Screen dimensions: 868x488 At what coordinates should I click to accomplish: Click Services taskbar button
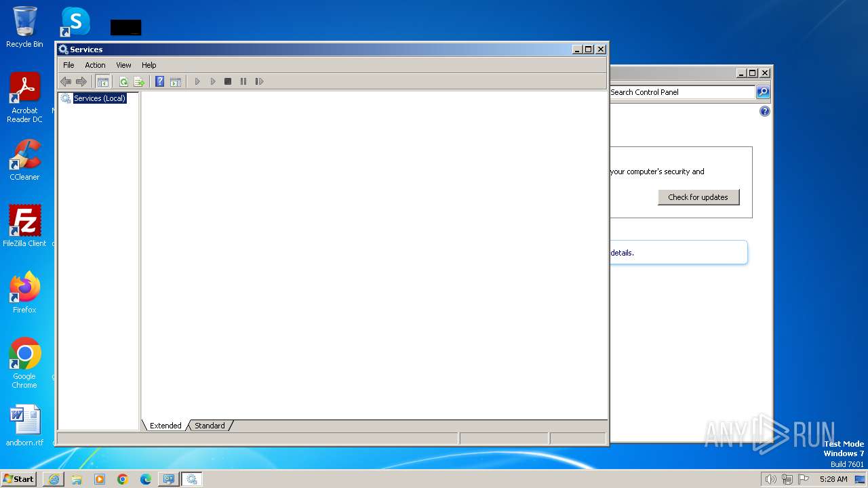(x=192, y=479)
